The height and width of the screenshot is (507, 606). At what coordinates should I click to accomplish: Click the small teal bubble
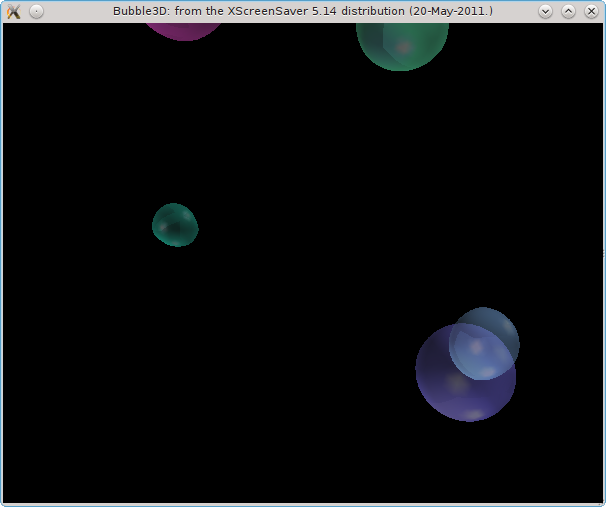click(x=175, y=225)
